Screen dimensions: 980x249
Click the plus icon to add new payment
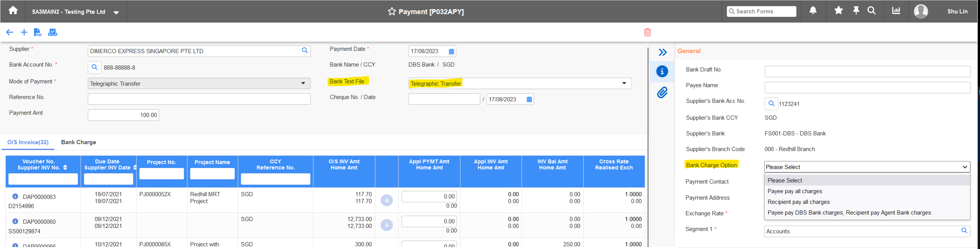click(24, 33)
